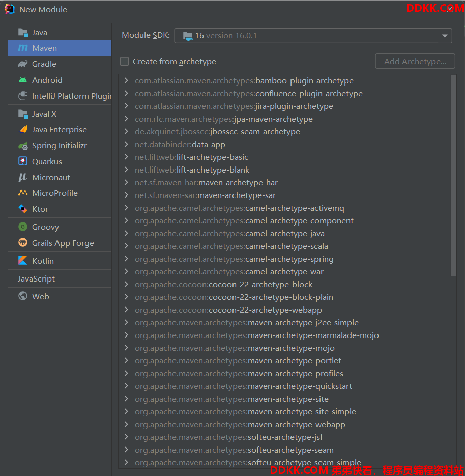Viewport: 465px width, 476px height.
Task: Select Micronaut in module type list
Action: click(x=60, y=177)
